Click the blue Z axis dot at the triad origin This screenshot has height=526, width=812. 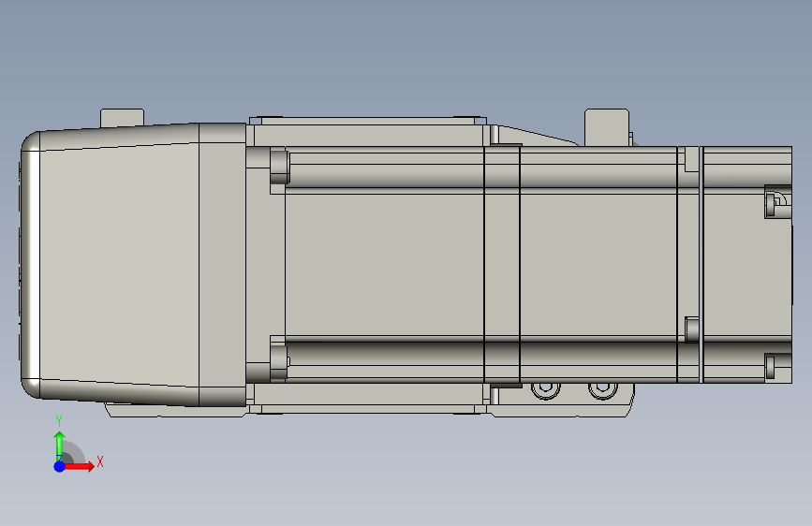coord(60,466)
